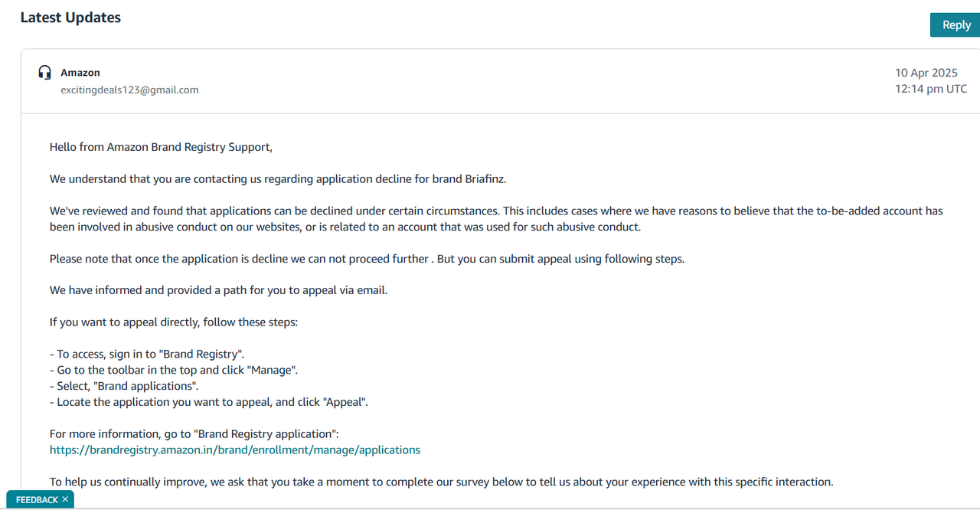Click the 10 Apr 2025 date

coord(926,73)
